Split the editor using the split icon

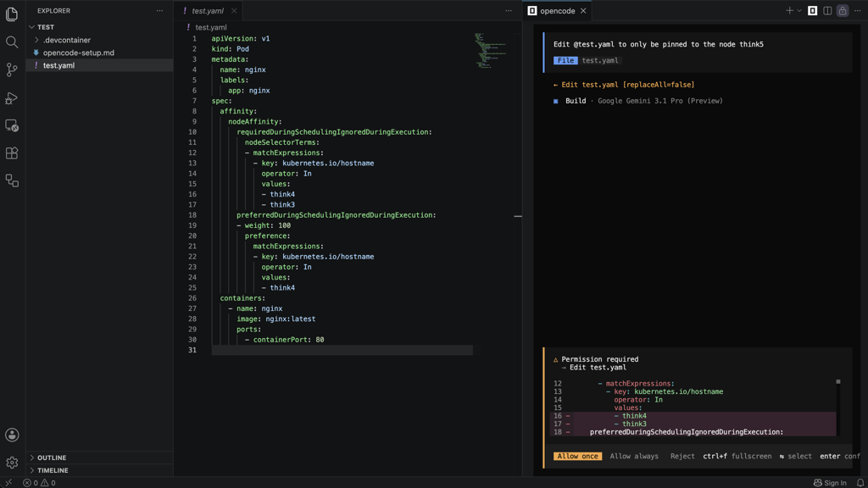(x=827, y=10)
